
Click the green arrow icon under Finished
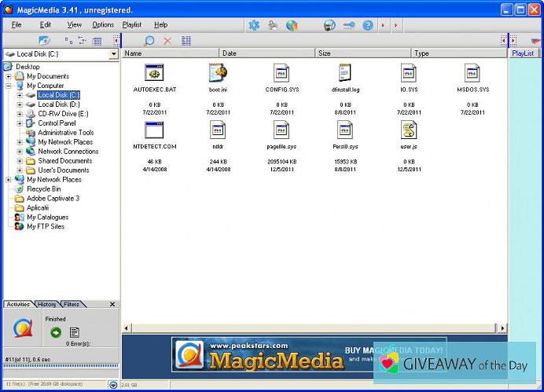pyautogui.click(x=56, y=332)
